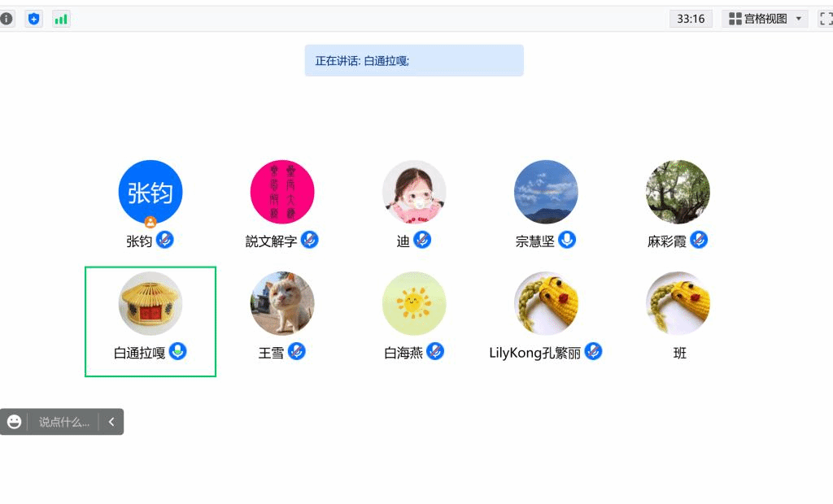
Task: Toggle the muted mic icon beside 王雪
Action: coord(297,351)
